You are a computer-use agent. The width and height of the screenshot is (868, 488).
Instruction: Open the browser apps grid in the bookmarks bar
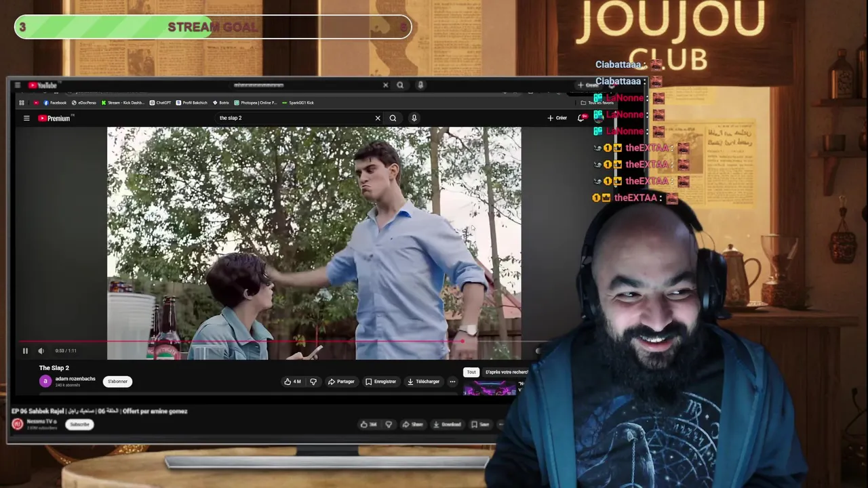click(22, 103)
